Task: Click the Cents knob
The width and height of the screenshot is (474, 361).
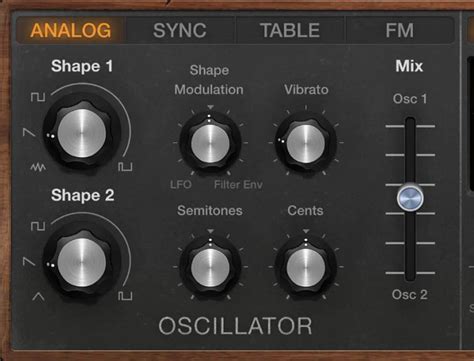Action: 305,267
